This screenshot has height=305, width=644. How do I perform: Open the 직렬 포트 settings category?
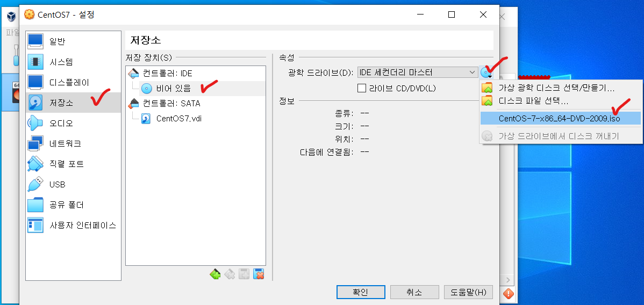pos(73,164)
